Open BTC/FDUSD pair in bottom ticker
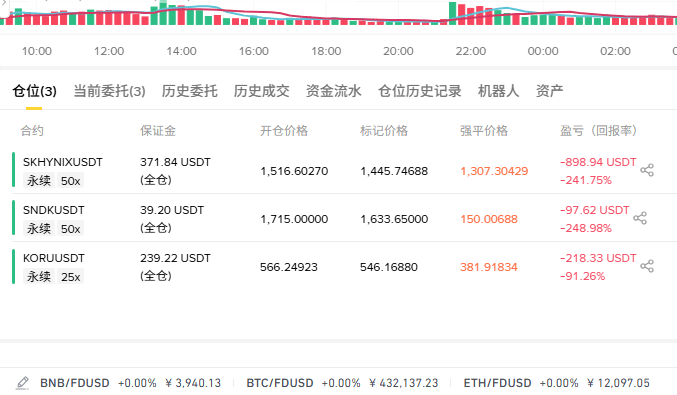The height and width of the screenshot is (395, 677). coord(280,383)
